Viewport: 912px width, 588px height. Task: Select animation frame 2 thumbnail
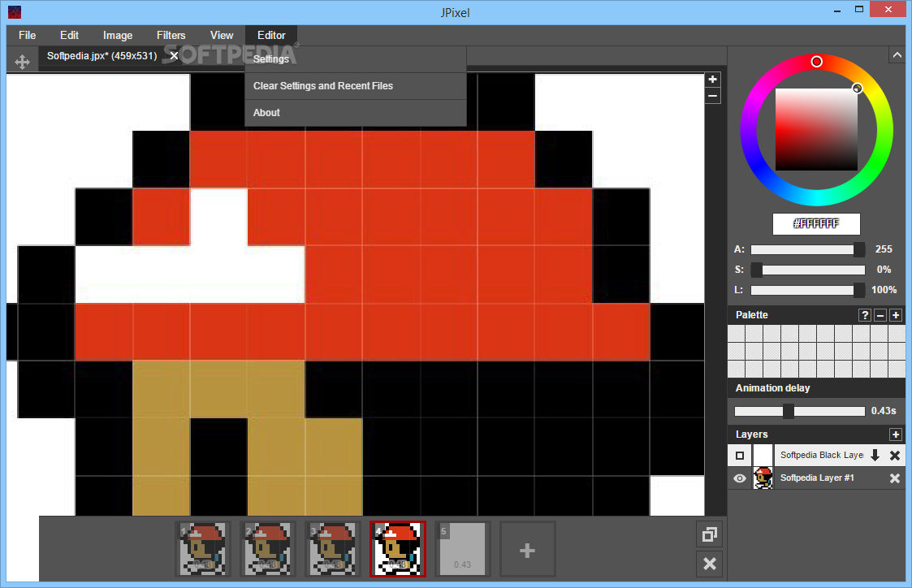(x=268, y=550)
